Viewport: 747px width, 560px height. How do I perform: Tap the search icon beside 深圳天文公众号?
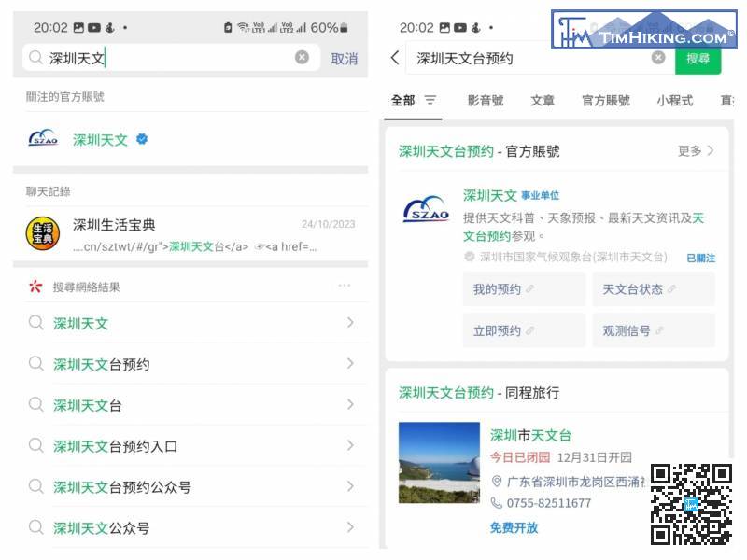click(x=36, y=527)
